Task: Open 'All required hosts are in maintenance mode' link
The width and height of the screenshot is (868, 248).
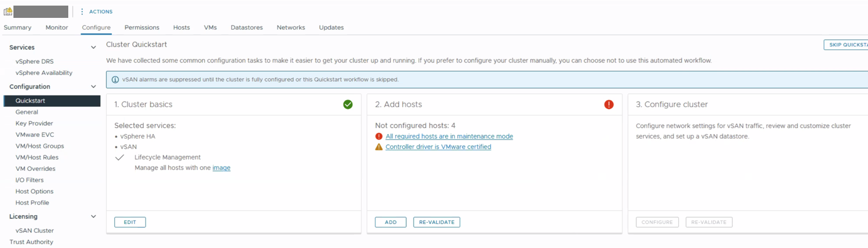Action: [x=449, y=136]
